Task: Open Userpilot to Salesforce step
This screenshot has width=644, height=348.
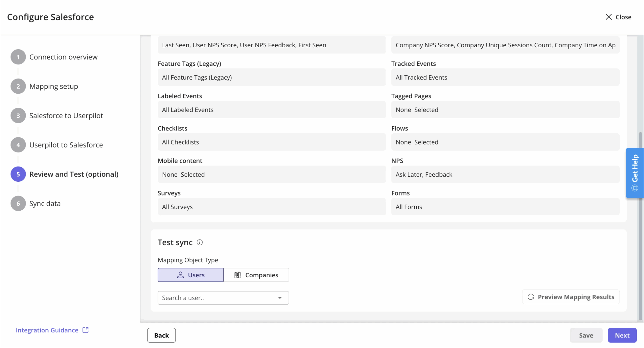Action: [x=66, y=145]
